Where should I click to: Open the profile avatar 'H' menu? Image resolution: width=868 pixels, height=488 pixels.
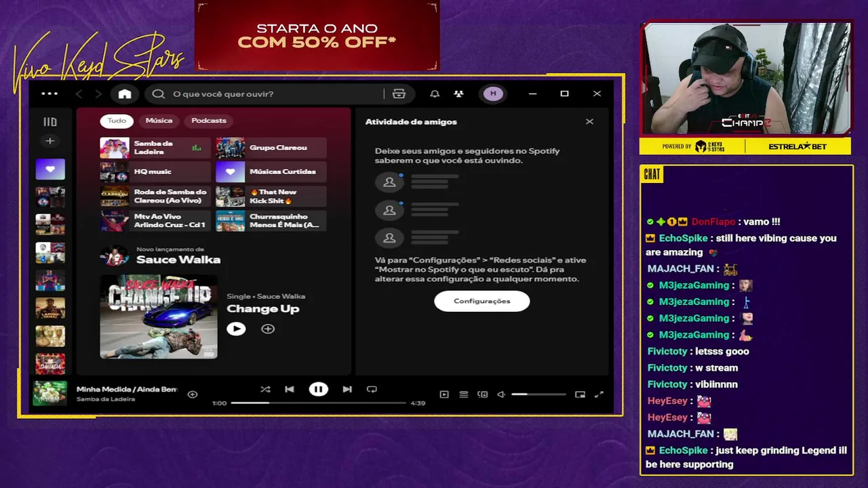tap(493, 94)
